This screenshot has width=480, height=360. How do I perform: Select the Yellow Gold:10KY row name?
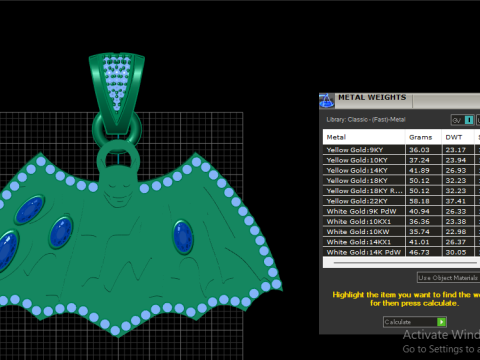click(357, 160)
